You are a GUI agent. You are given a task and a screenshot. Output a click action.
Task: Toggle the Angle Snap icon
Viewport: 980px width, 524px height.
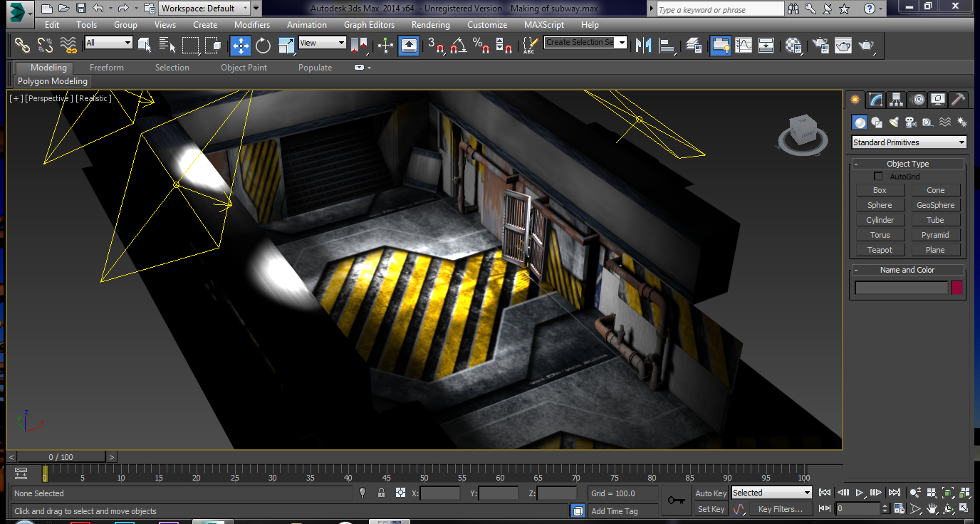458,46
